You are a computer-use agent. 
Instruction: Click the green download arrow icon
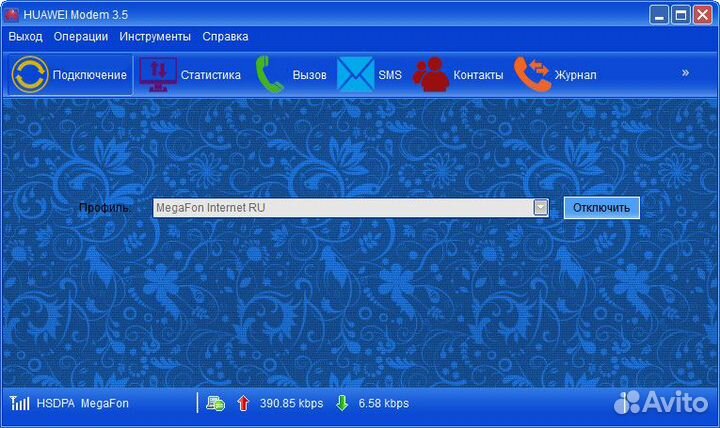[x=341, y=404]
